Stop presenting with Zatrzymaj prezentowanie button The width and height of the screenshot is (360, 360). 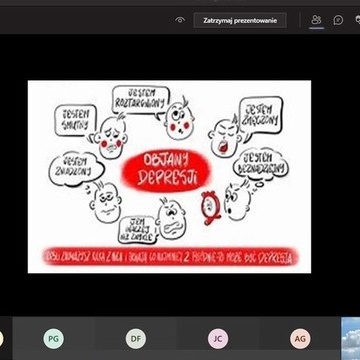[x=240, y=20]
